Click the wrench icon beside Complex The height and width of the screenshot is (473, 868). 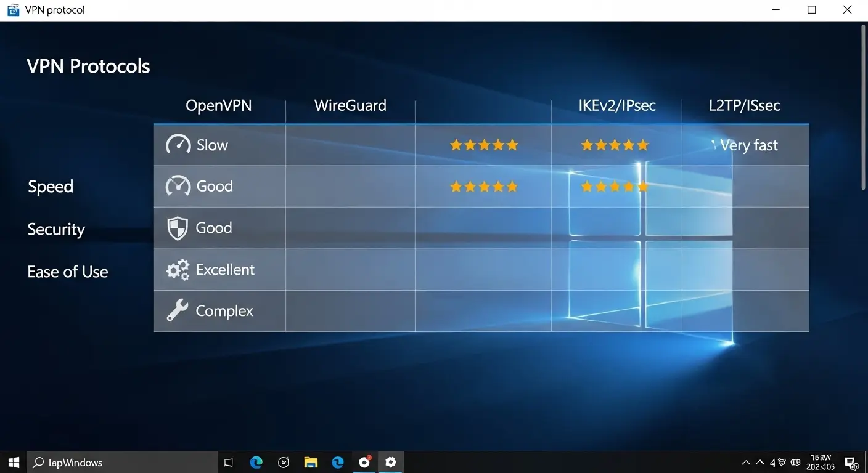pyautogui.click(x=178, y=311)
